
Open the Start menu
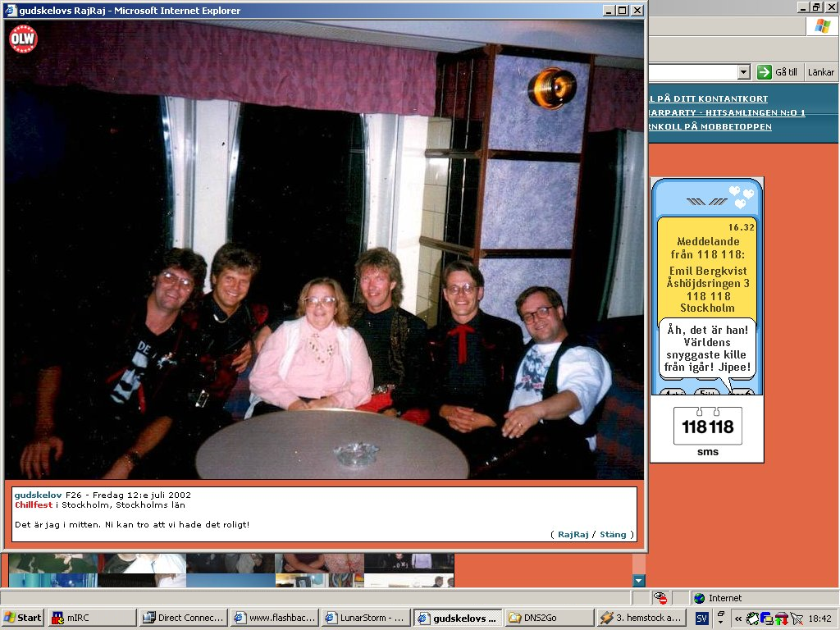click(x=23, y=618)
